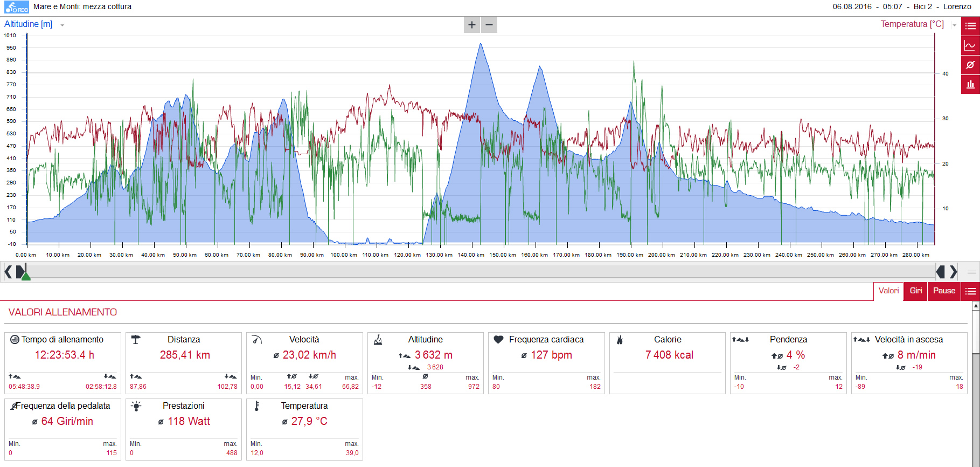Viewport: 980px width, 467px height.
Task: Click the Frequenza cardiaca heart tile
Action: point(546,363)
